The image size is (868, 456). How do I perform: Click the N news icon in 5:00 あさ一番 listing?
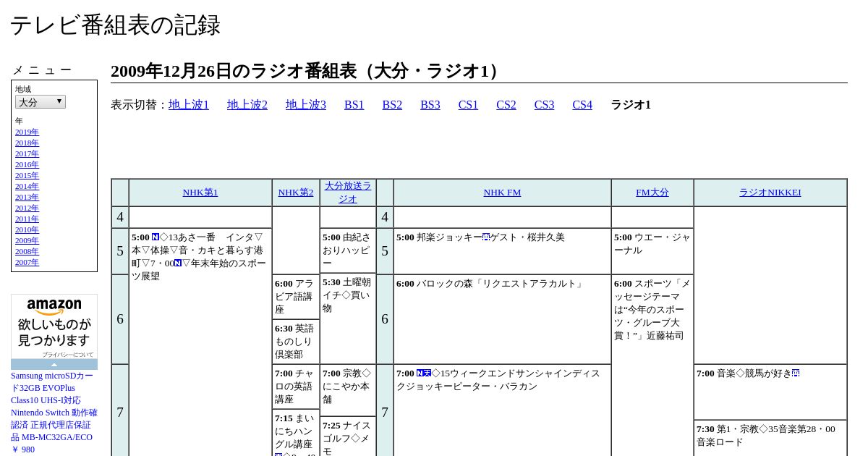(x=156, y=237)
